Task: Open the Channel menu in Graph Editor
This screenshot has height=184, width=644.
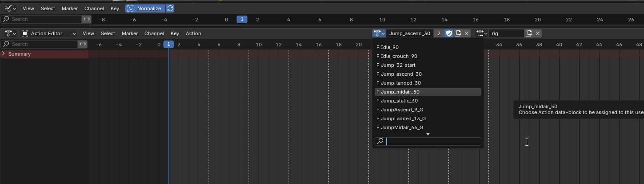Action: pos(94,8)
